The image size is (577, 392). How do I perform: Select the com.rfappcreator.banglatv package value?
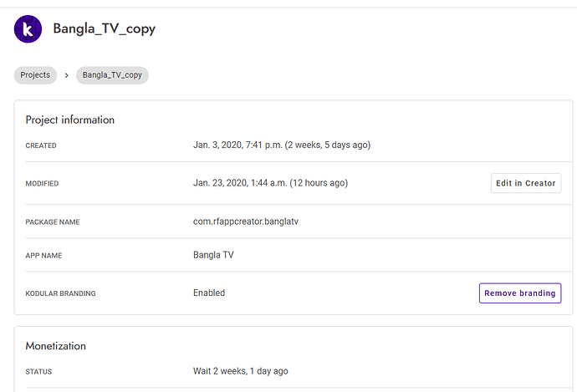[246, 221]
